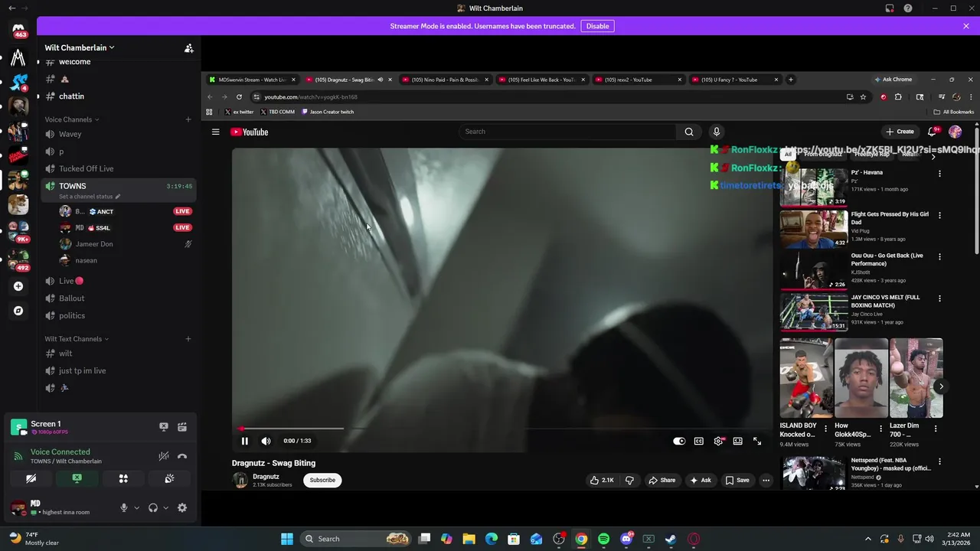This screenshot has width=980, height=551.
Task: Mute the Discord microphone
Action: click(124, 507)
